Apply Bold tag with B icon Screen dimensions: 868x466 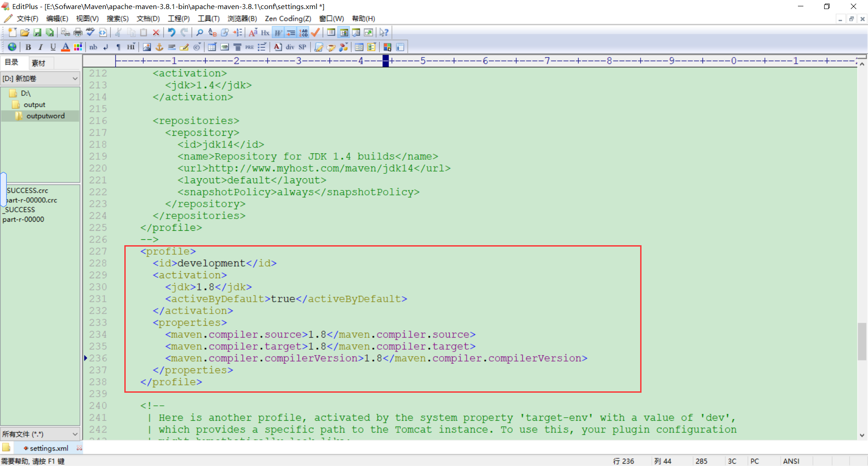click(x=28, y=47)
